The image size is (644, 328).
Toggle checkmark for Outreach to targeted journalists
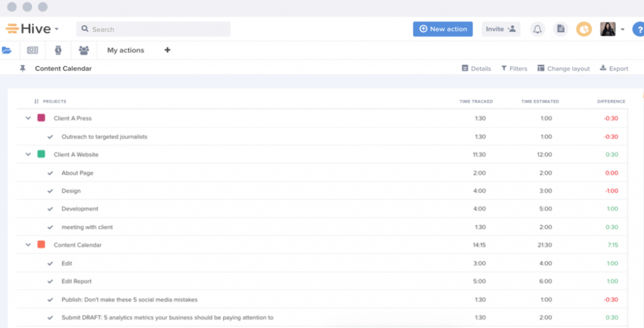(x=50, y=137)
